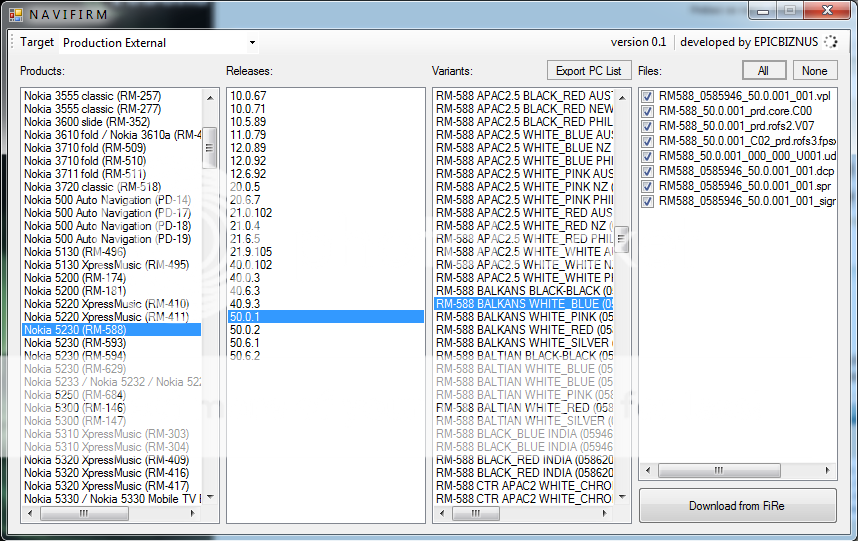The width and height of the screenshot is (859, 541).
Task: Select Nokia 3555 classic (RM-257)
Action: (x=111, y=96)
